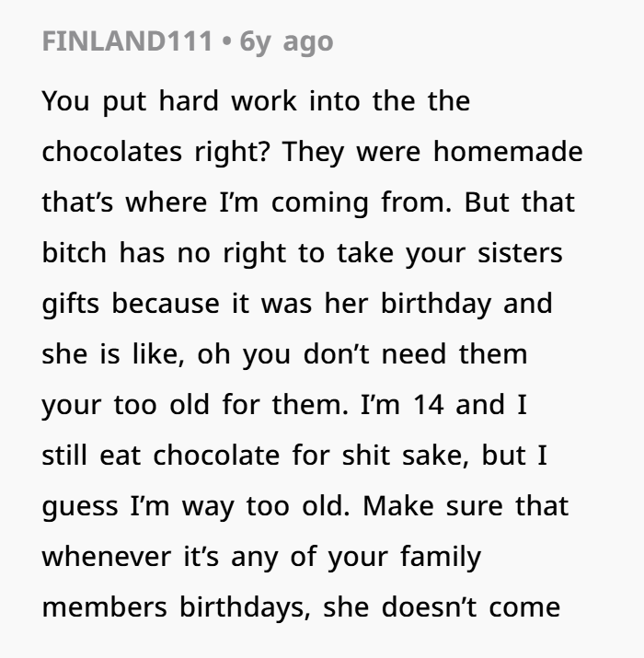Viewport: 644px width, 658px height.
Task: Click the words 'doesn't come' at the end
Action: [471, 607]
